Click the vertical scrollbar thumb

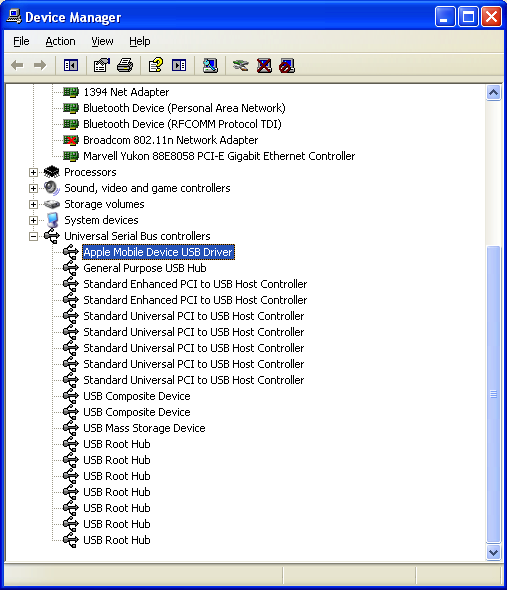[x=493, y=394]
